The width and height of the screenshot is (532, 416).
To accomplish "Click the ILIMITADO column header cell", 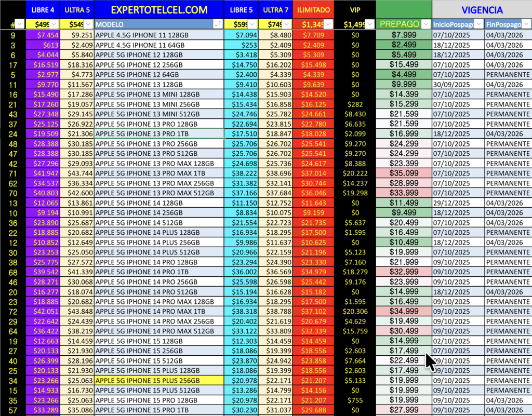I will pos(313,10).
